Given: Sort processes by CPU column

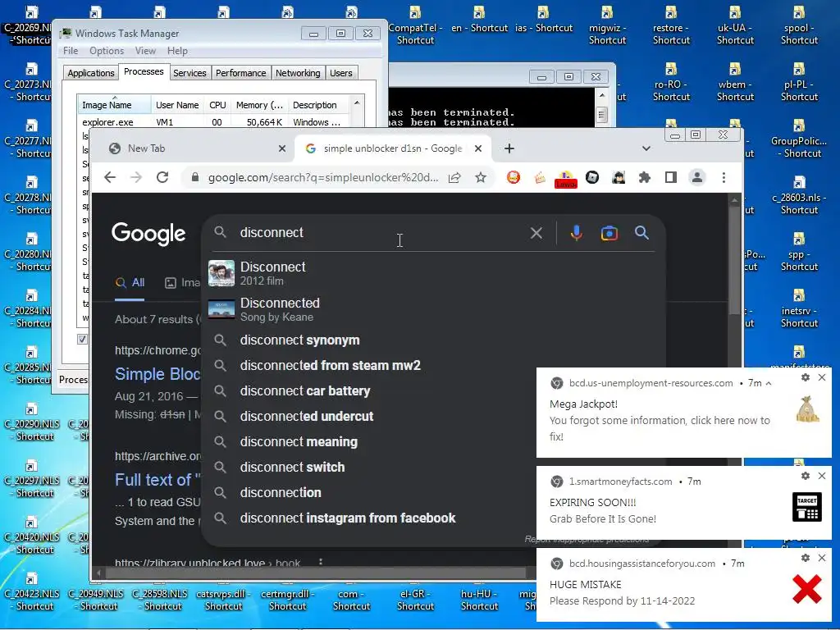Looking at the screenshot, I should [217, 105].
